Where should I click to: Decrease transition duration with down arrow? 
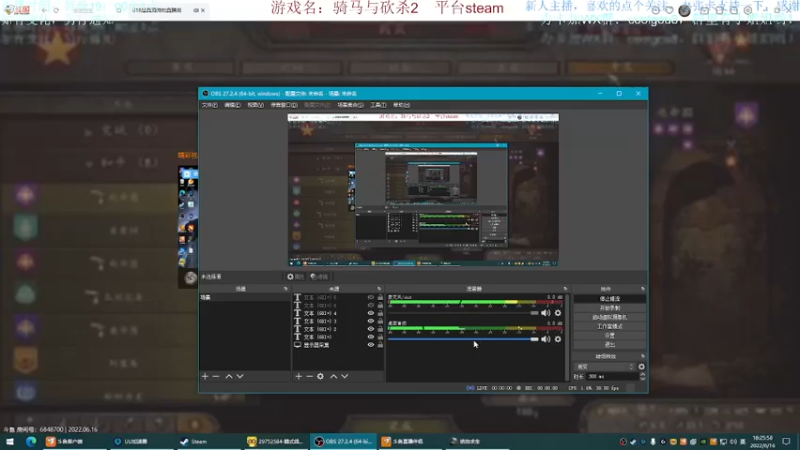coord(642,379)
